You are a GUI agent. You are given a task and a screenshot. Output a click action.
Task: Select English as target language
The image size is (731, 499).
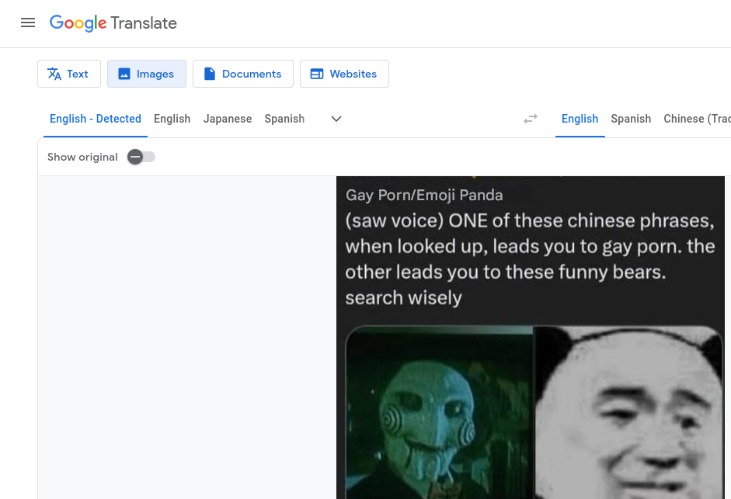pyautogui.click(x=579, y=119)
